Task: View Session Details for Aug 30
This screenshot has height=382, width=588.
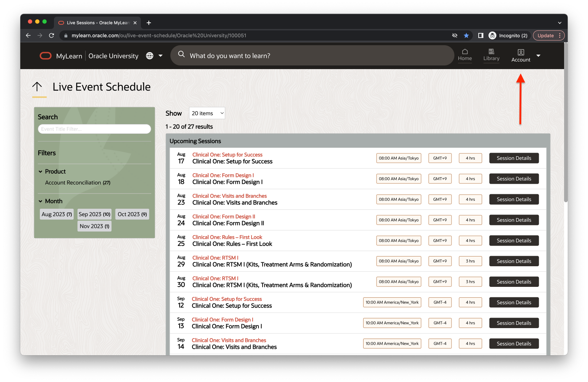Action: click(514, 282)
